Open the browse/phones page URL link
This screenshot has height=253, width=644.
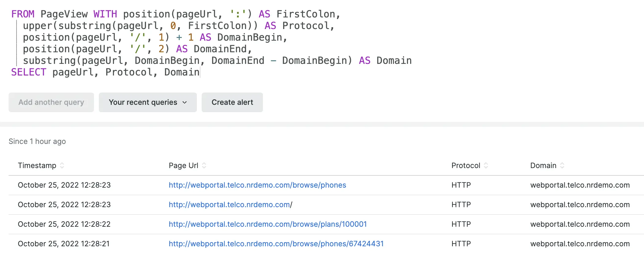257,185
